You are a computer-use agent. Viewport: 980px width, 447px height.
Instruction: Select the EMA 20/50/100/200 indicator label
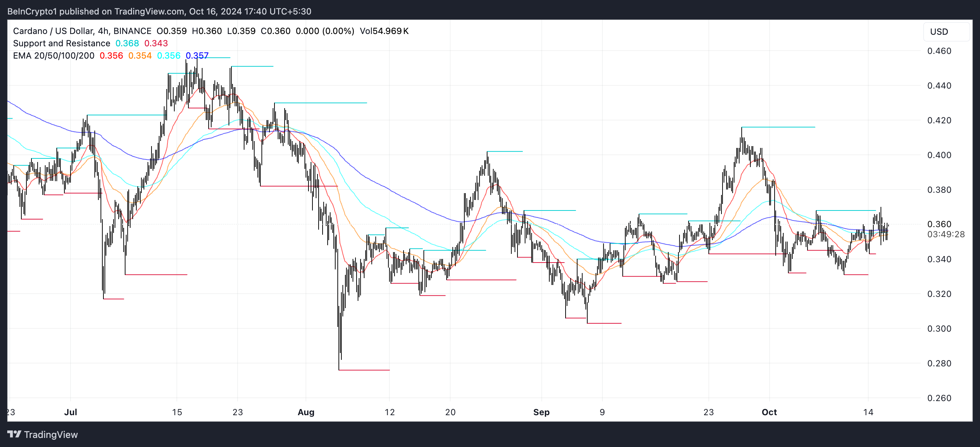[x=53, y=56]
